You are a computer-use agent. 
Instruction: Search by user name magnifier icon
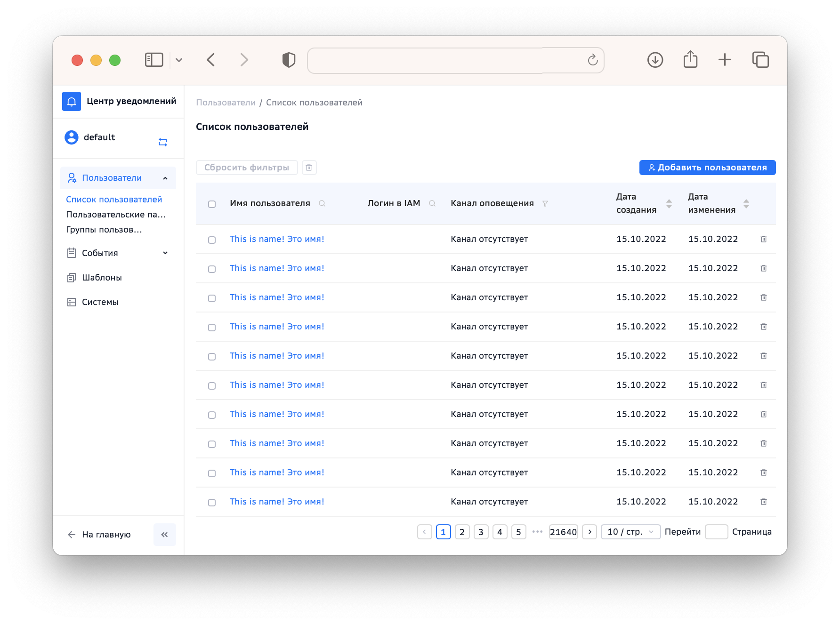click(322, 203)
